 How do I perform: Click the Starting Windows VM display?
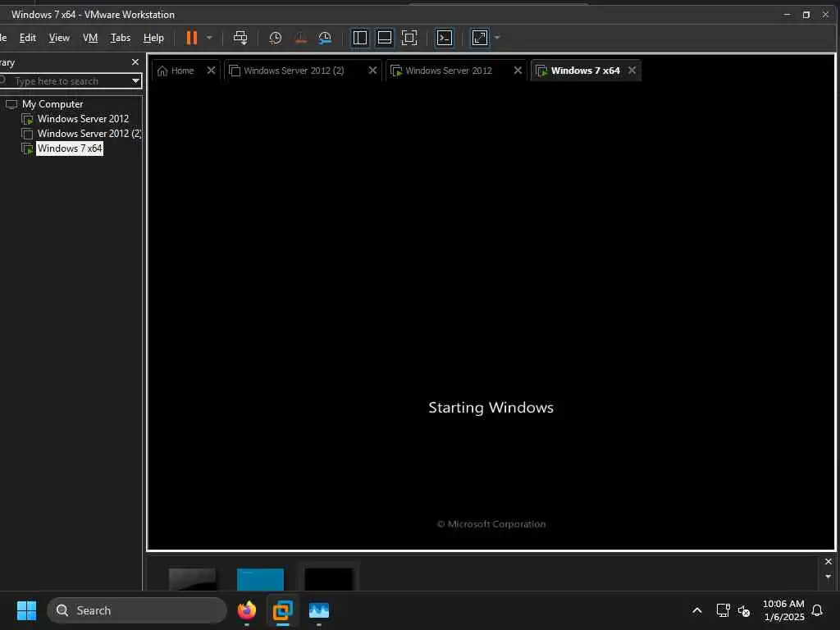click(x=491, y=316)
